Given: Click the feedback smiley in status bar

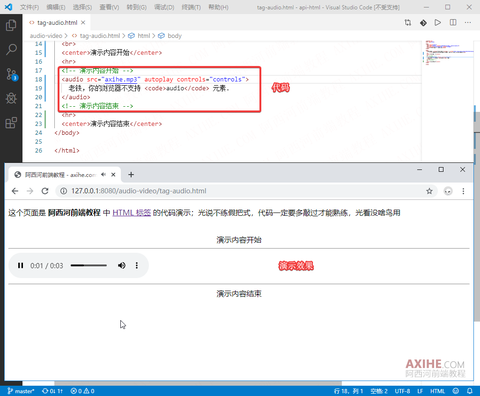Looking at the screenshot, I should [456, 391].
